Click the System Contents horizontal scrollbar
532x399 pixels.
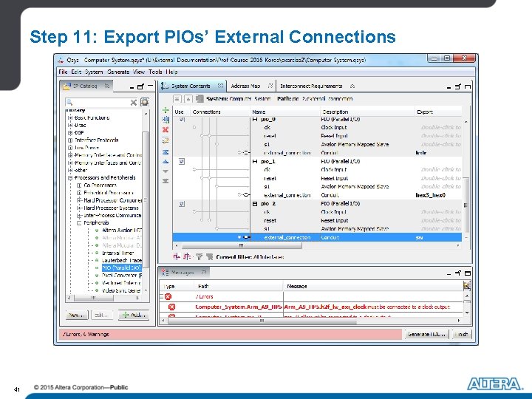[241, 245]
